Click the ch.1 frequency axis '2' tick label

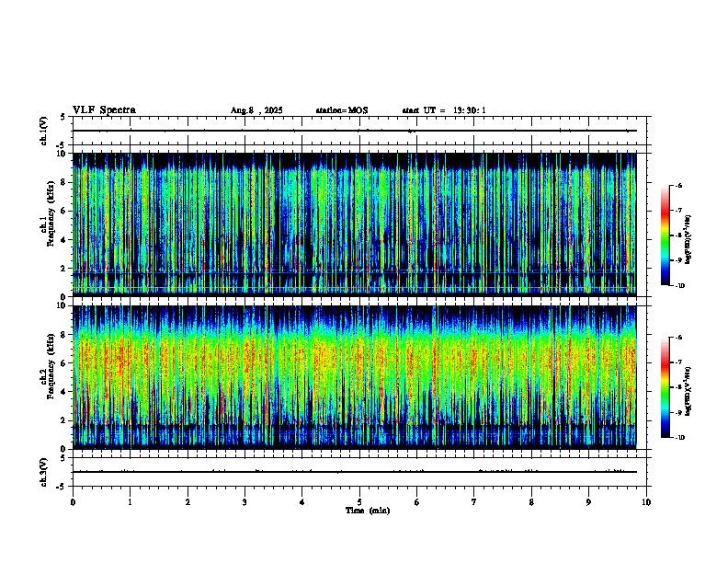point(64,269)
